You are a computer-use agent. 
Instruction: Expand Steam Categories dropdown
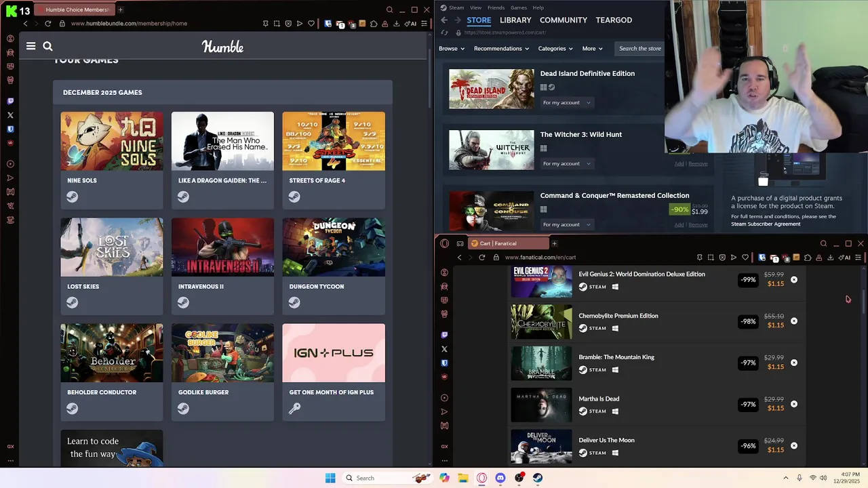click(555, 49)
